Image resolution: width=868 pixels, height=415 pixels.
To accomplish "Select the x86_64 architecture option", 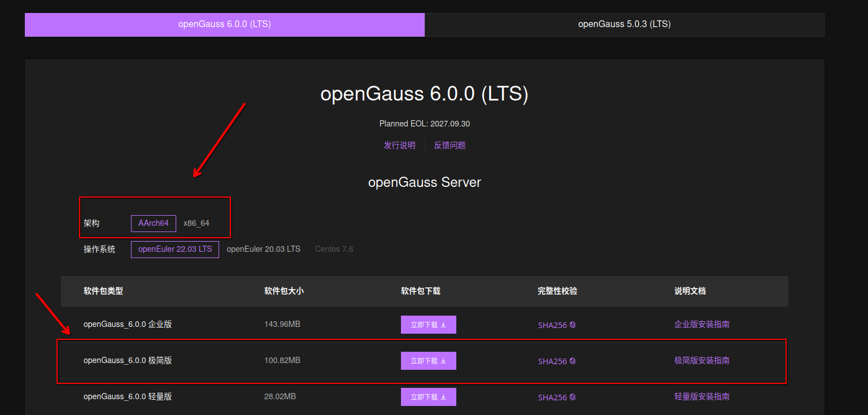I will click(x=197, y=224).
